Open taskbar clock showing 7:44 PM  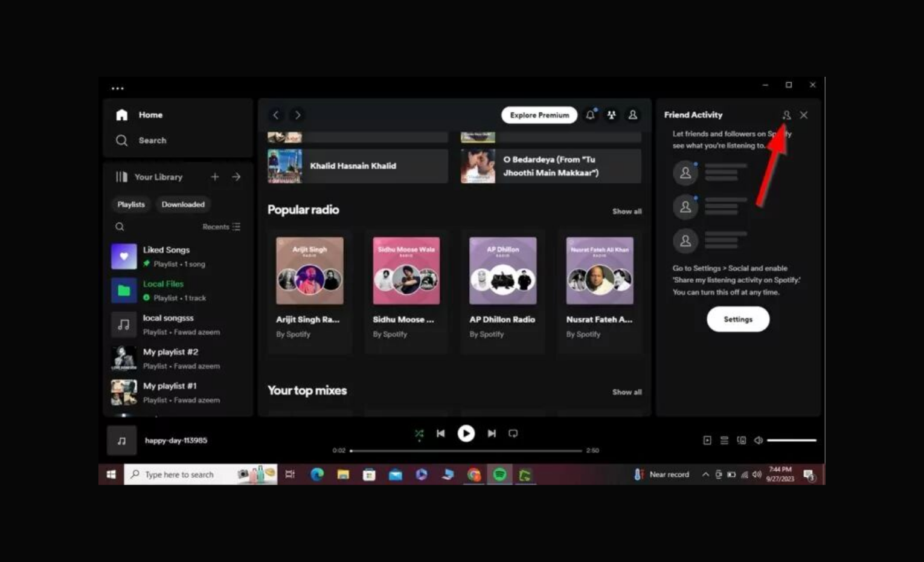pos(780,474)
